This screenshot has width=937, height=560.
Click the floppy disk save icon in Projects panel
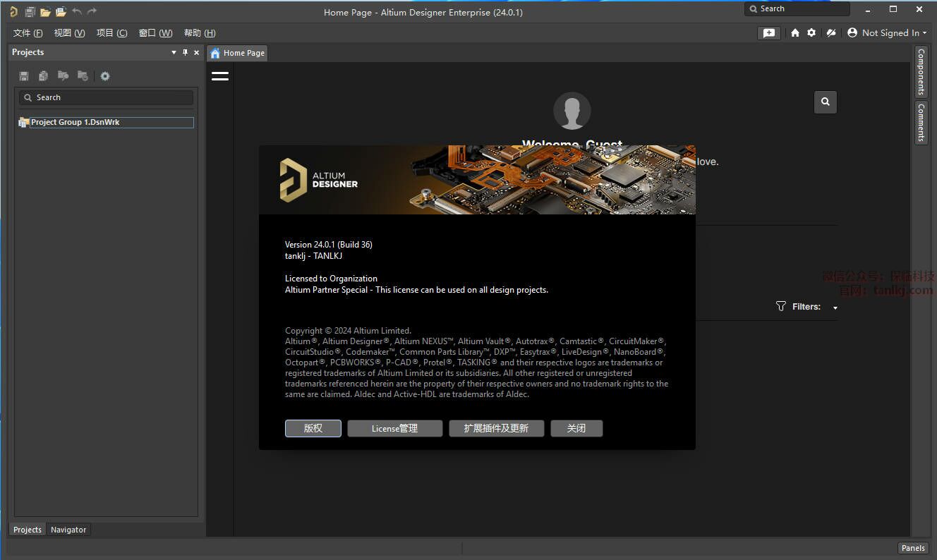click(24, 76)
